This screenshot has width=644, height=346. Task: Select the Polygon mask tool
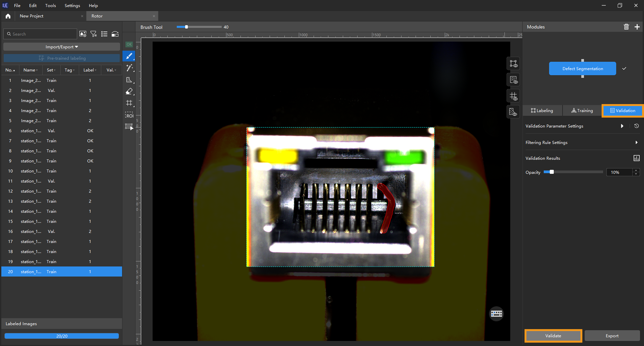129,80
